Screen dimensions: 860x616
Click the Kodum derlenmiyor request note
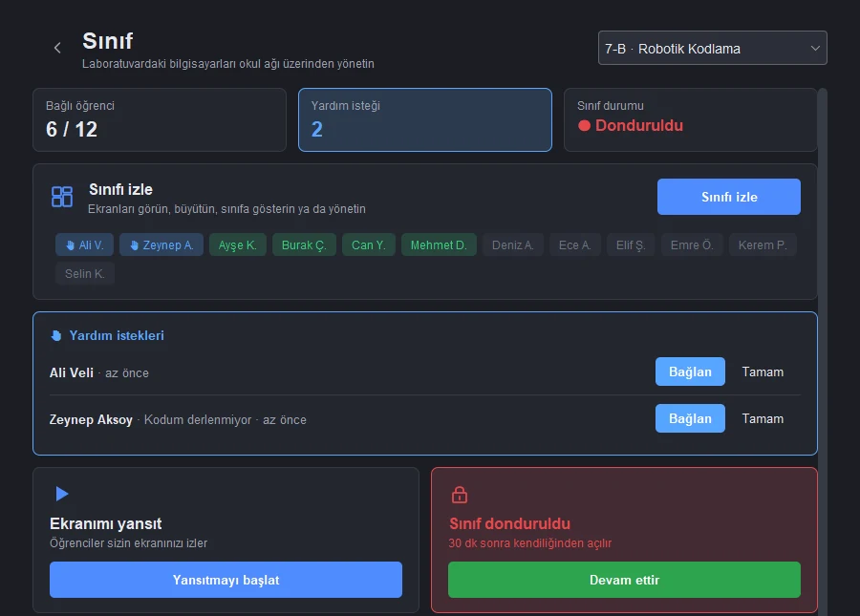(x=198, y=420)
